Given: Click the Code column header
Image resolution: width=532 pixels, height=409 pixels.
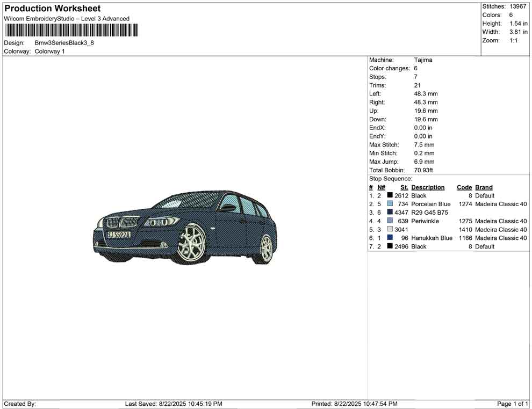Looking at the screenshot, I should pyautogui.click(x=464, y=187).
